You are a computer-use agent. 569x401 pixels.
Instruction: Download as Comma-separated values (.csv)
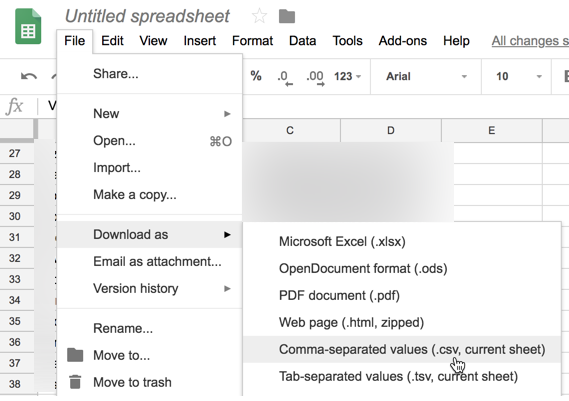coord(402,349)
